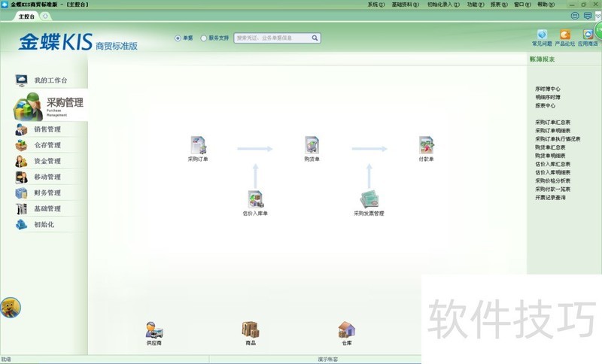Open 估价入库明细表 report link
This screenshot has height=364, width=602.
552,173
